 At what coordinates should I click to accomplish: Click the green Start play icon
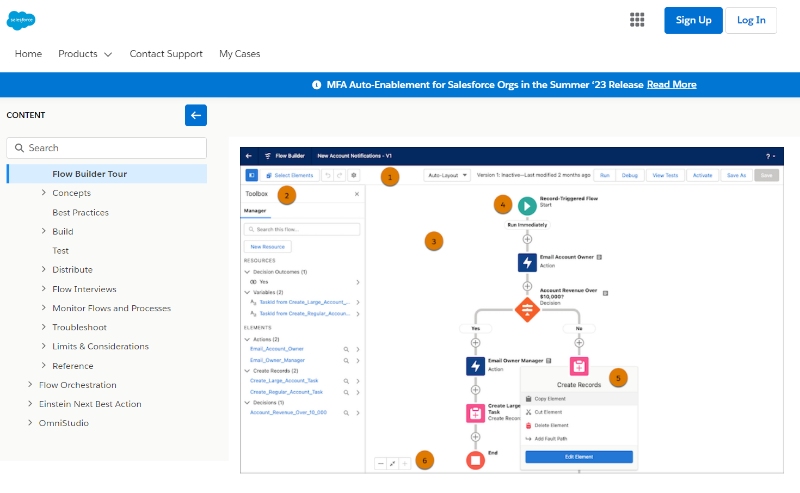tap(527, 205)
